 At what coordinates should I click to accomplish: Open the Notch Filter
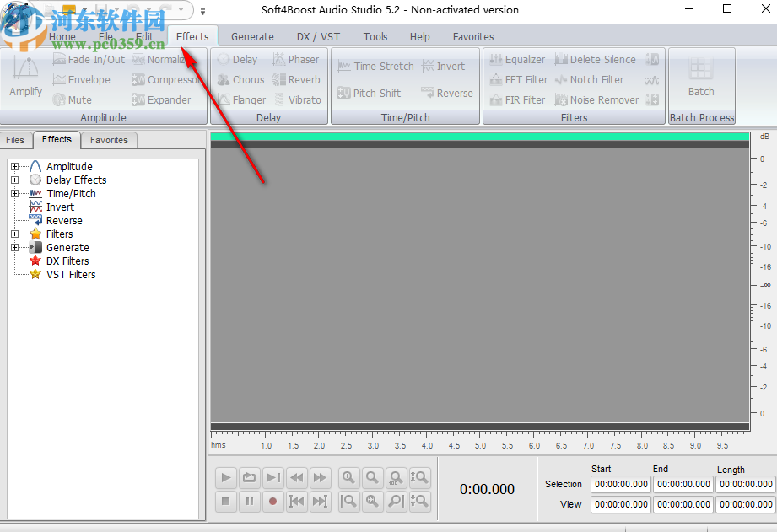click(589, 80)
